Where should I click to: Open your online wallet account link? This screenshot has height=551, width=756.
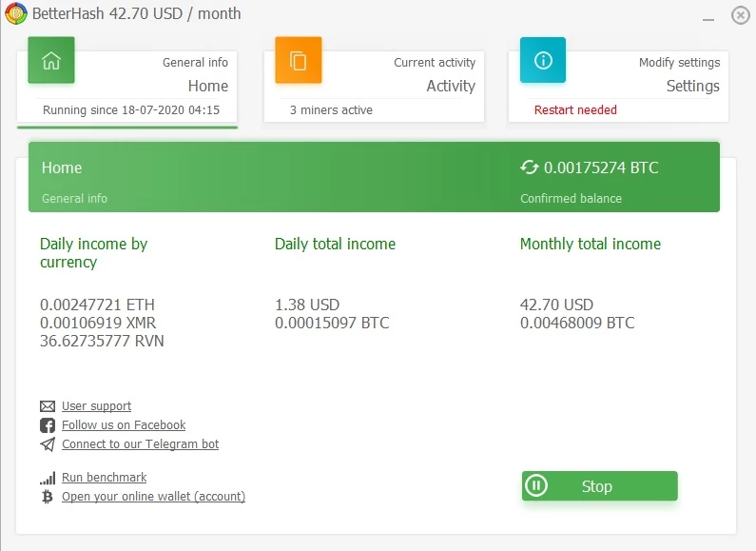pos(153,497)
